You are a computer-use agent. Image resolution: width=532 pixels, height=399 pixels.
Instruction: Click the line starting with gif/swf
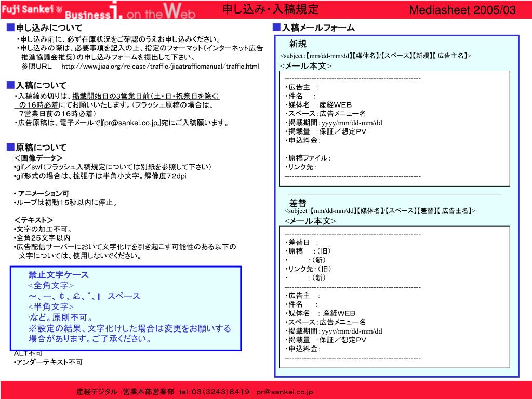pyautogui.click(x=113, y=167)
